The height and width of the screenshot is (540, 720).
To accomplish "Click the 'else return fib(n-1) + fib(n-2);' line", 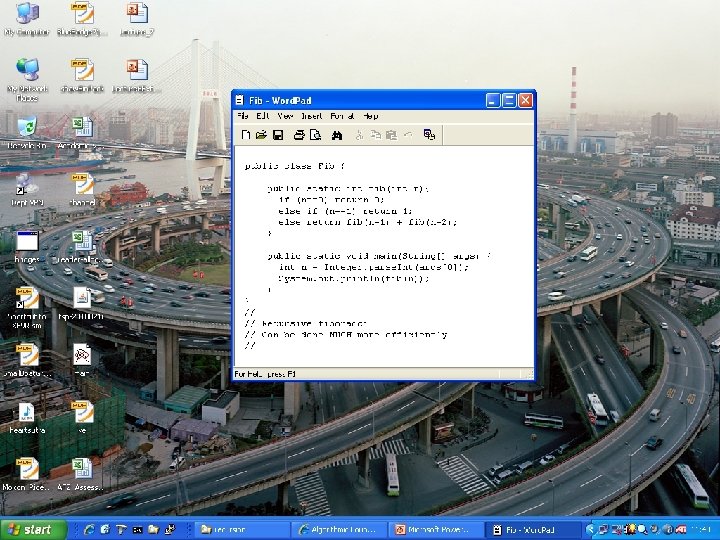I will tap(367, 222).
